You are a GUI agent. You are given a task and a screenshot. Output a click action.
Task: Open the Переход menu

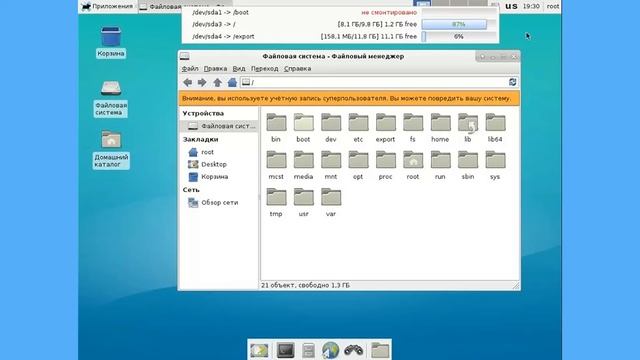[x=264, y=69]
